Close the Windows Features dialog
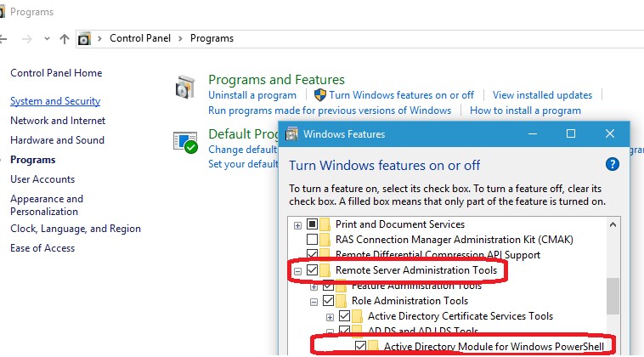This screenshot has height=357, width=644. (x=609, y=134)
